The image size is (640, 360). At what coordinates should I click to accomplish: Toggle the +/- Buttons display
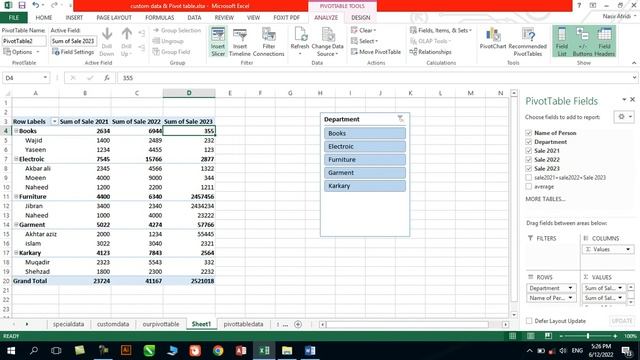(x=582, y=41)
